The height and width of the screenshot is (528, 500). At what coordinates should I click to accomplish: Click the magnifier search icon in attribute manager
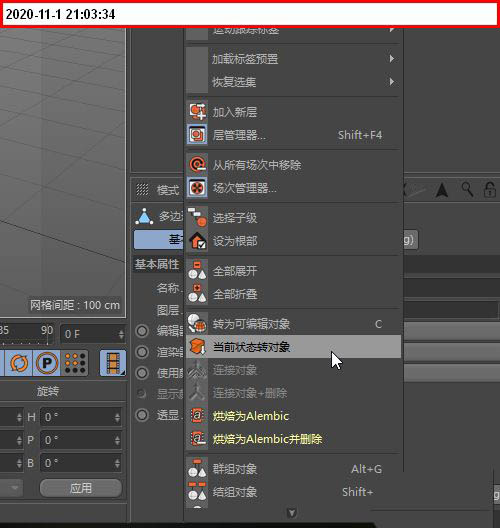point(467,190)
